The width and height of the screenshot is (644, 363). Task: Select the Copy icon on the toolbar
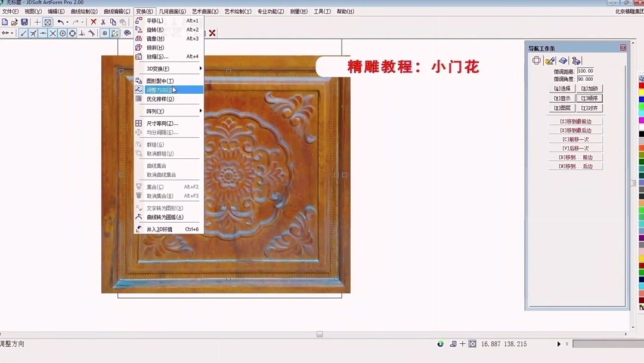click(x=113, y=21)
